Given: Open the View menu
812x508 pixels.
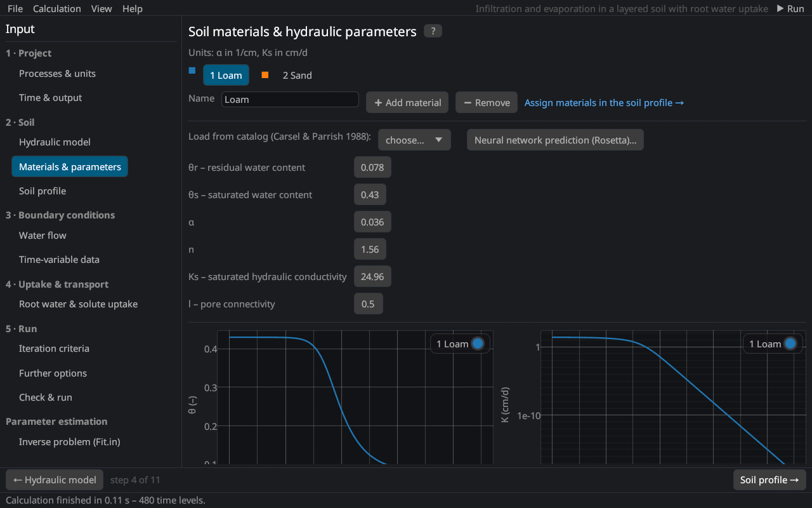Looking at the screenshot, I should (x=101, y=8).
